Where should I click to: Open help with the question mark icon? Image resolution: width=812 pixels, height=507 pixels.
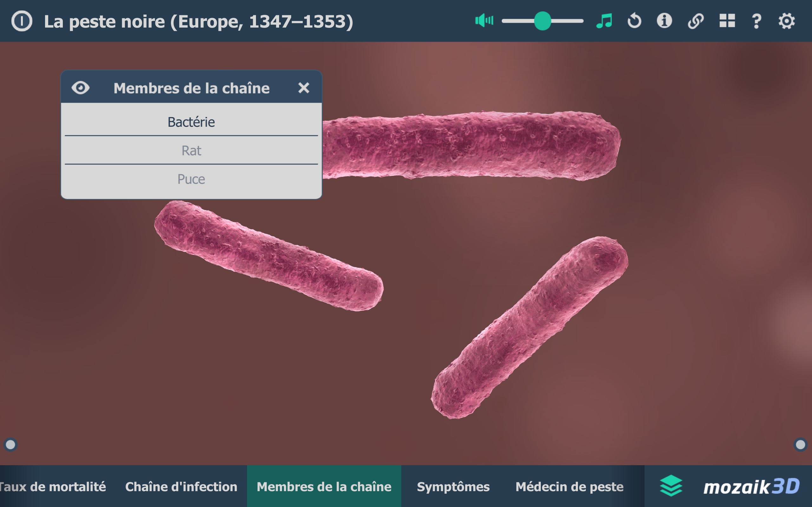756,21
